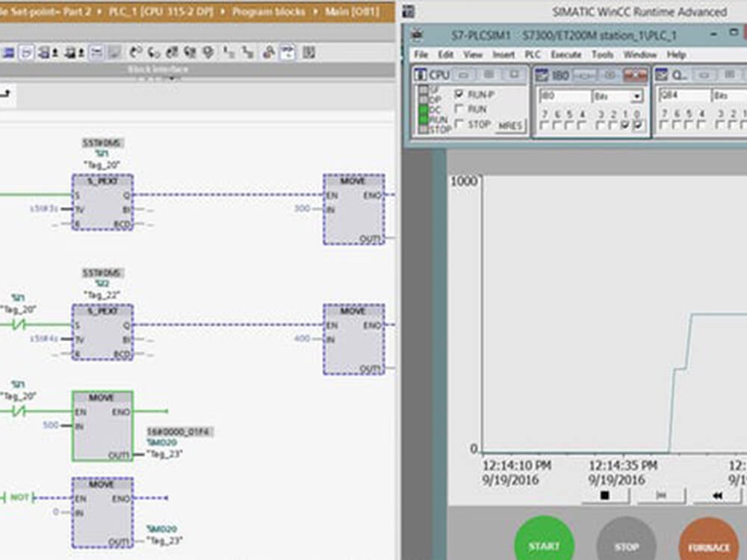
Task: Click the grayed-out editor toolbar icon
Action: tap(114, 52)
